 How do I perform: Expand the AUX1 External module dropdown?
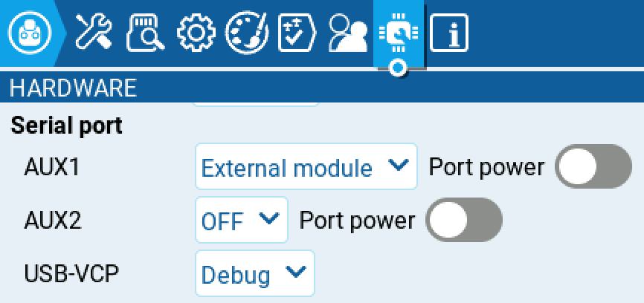pos(306,166)
